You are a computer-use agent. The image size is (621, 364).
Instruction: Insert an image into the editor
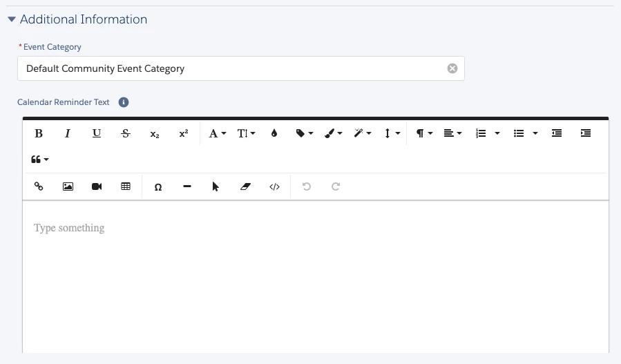[68, 186]
